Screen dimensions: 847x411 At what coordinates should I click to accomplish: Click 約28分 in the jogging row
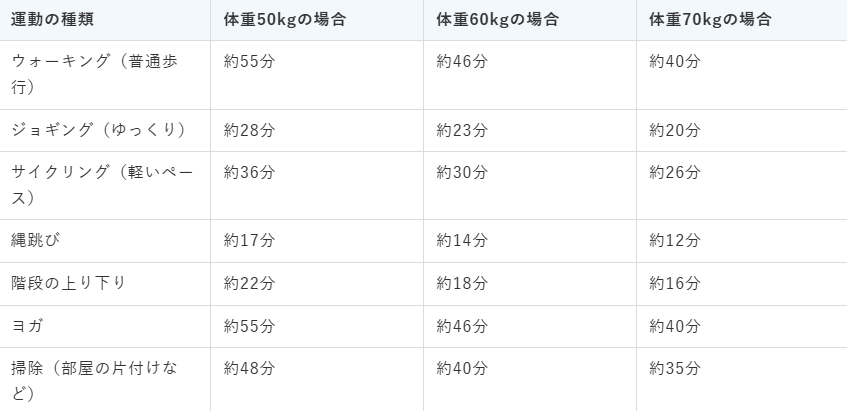pyautogui.click(x=250, y=130)
